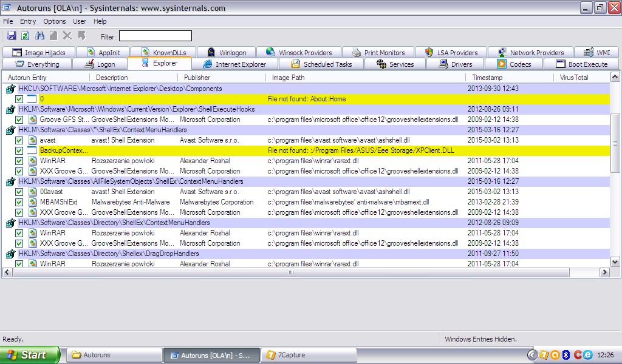Open the Boot Execute tab

(x=582, y=64)
